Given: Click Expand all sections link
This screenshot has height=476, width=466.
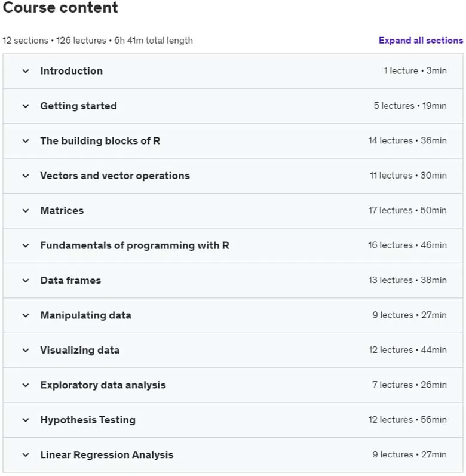Looking at the screenshot, I should [x=421, y=41].
